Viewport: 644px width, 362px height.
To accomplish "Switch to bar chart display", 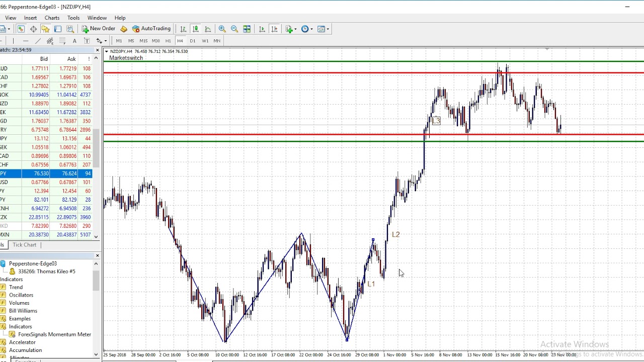I will coord(183,29).
